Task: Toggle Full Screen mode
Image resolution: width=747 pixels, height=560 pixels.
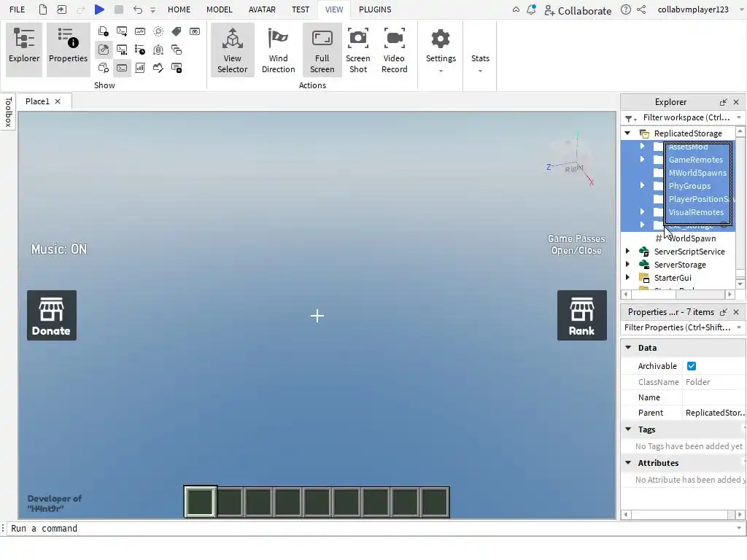Action: coord(322,50)
